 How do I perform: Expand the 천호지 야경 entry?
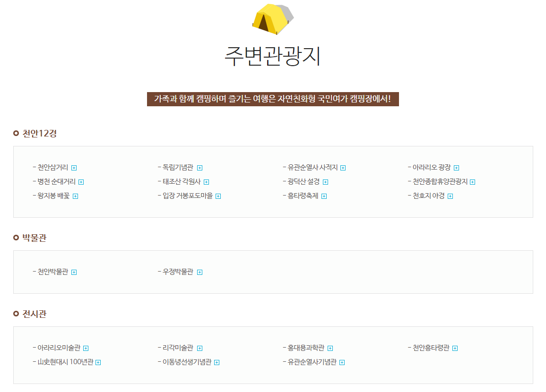coord(450,196)
